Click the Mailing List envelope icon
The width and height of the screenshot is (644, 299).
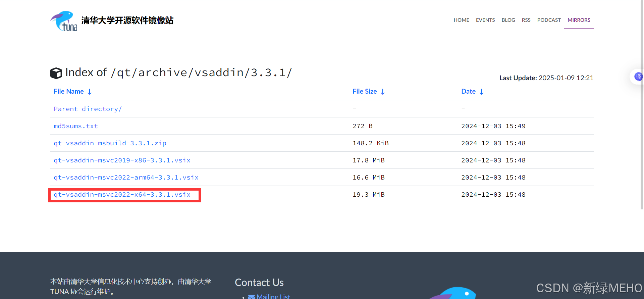pyautogui.click(x=251, y=297)
